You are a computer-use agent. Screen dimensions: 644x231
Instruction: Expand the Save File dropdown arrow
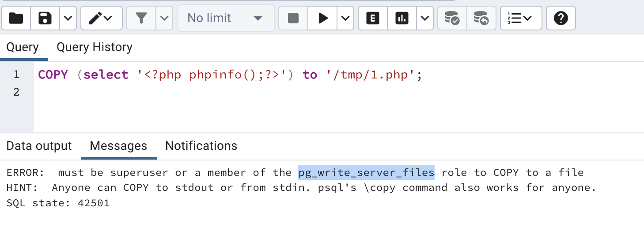coord(68,18)
